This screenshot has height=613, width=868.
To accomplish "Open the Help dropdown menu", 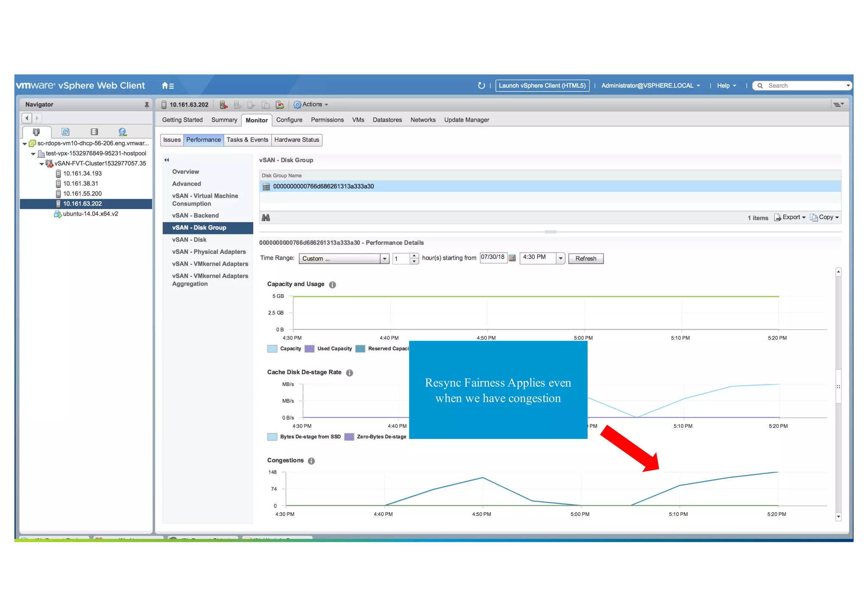I will [x=726, y=86].
